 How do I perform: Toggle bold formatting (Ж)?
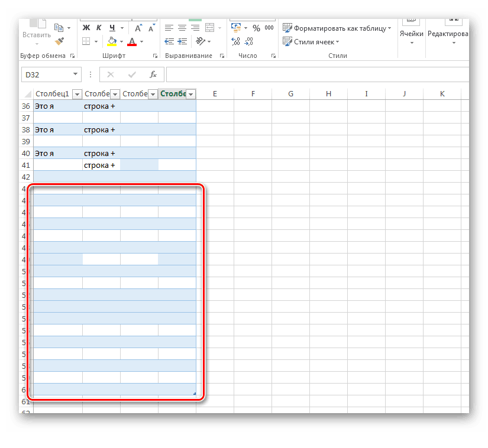pyautogui.click(x=86, y=28)
